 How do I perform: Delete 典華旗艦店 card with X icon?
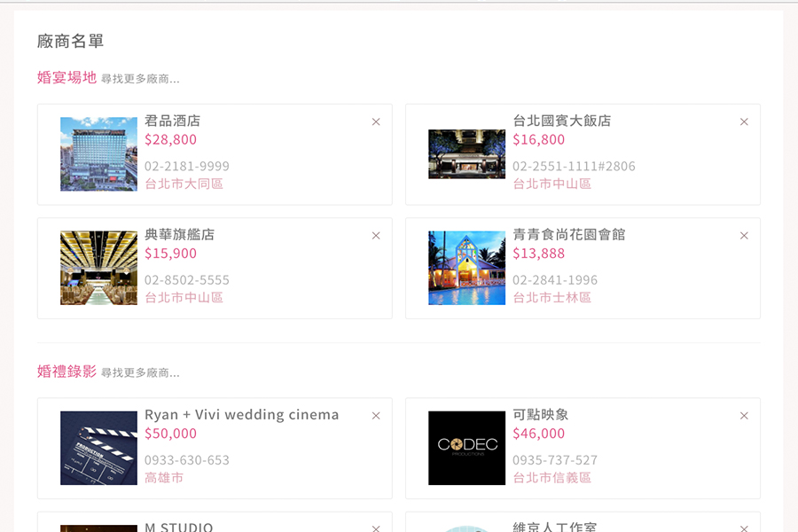(x=376, y=236)
